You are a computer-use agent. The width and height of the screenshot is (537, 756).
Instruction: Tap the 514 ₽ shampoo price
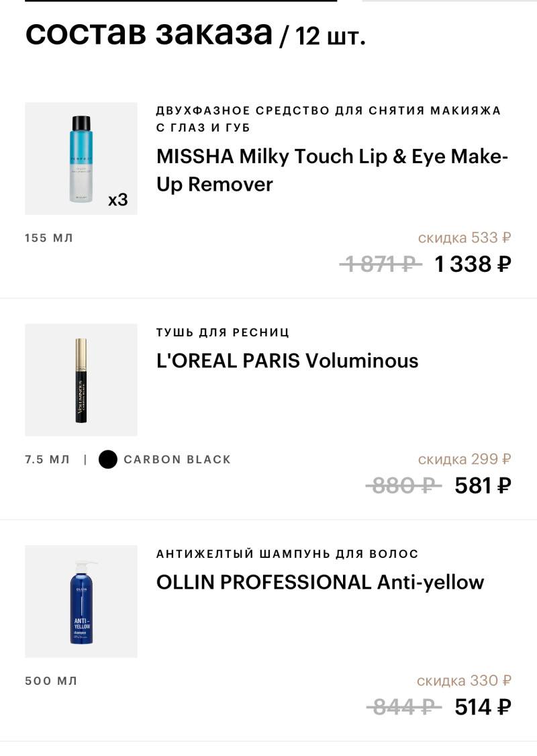[x=483, y=707]
